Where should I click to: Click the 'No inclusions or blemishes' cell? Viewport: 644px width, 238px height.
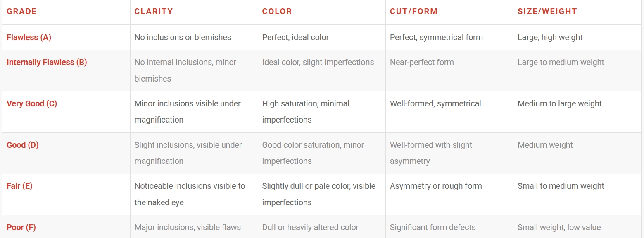tap(183, 37)
